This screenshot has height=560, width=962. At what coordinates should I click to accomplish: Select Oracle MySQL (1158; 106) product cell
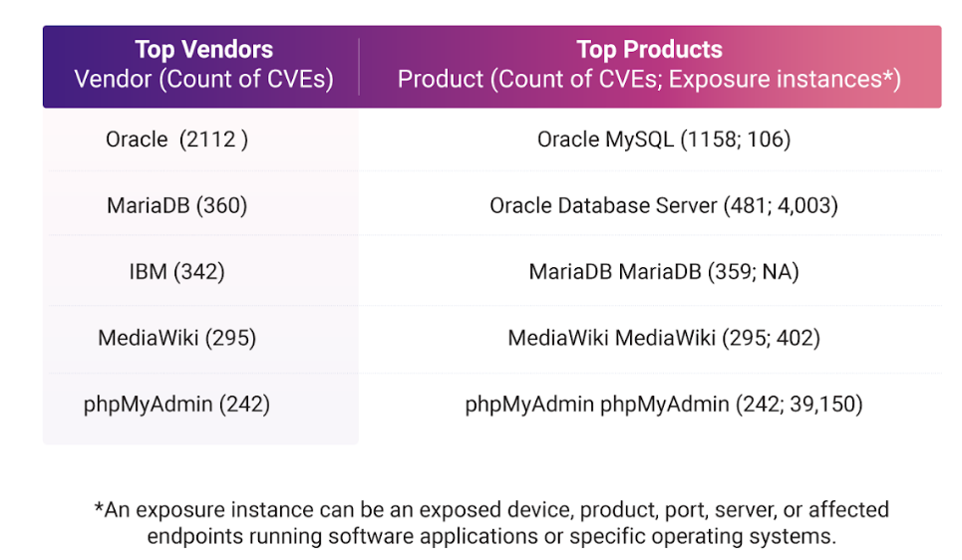[x=663, y=140]
